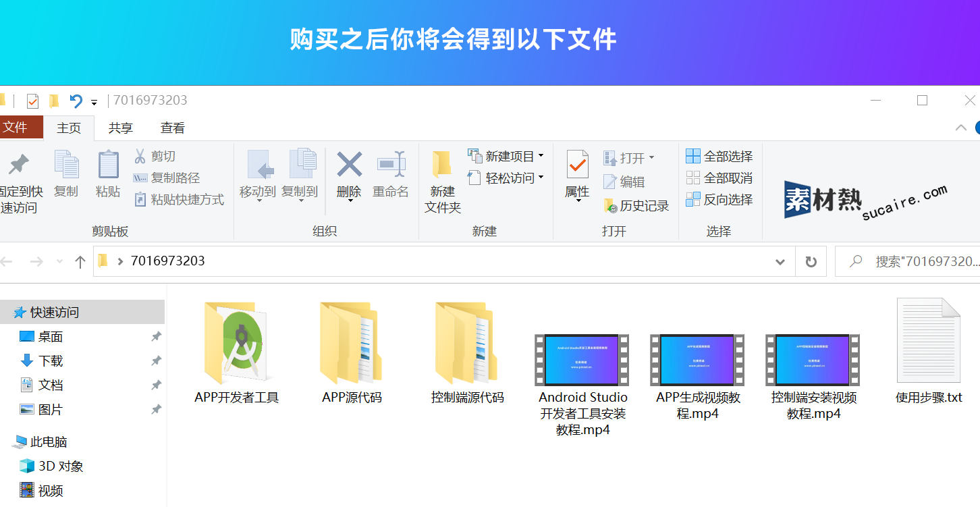
Task: Click the New Folder (新建文件夹) icon
Action: (442, 164)
